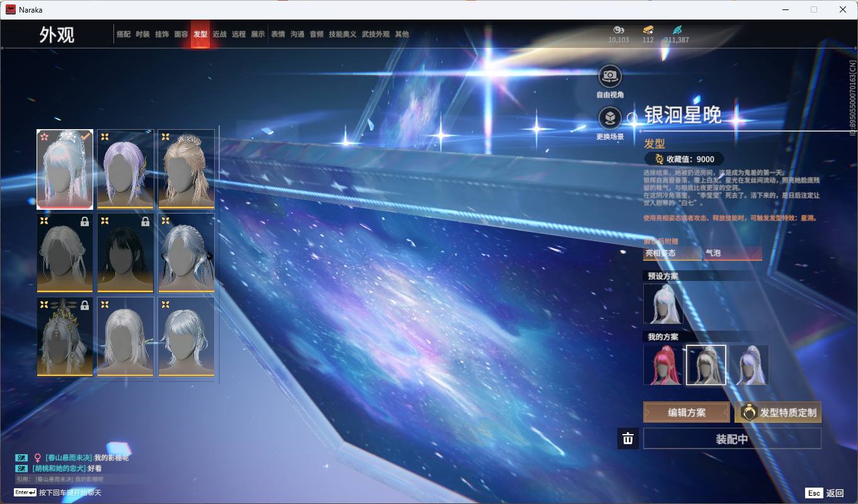Screen dimensions: 858x504
Task: Switch to the 面容 tab
Action: pos(181,34)
